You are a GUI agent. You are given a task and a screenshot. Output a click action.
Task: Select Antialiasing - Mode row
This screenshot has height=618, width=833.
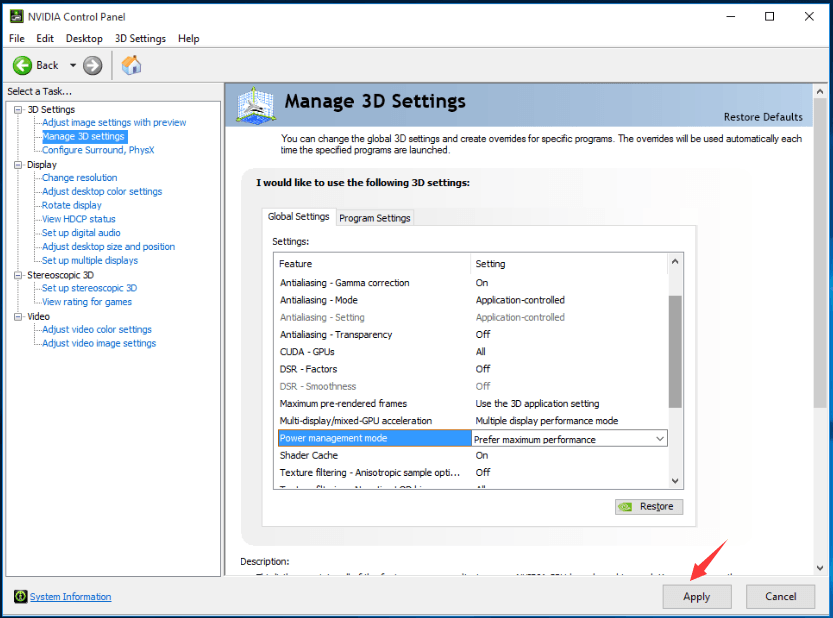click(472, 300)
